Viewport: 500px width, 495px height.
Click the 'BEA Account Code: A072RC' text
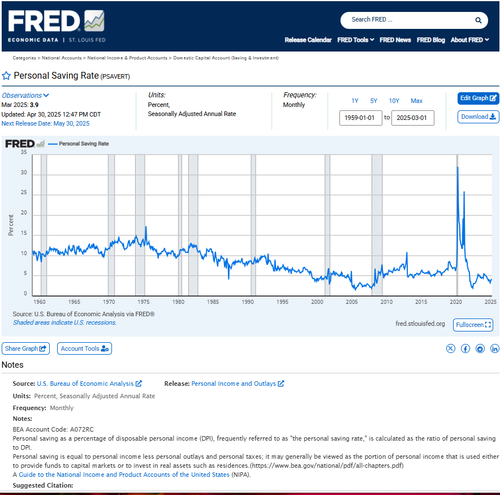[x=53, y=430]
